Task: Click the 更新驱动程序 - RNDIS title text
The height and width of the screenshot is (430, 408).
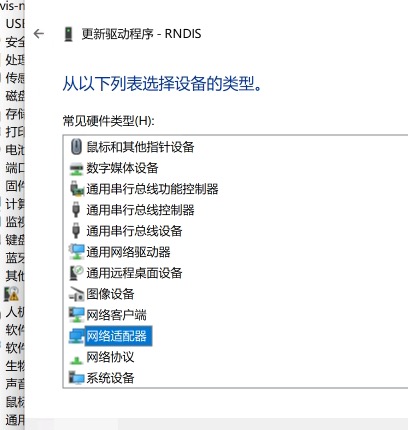Action: [x=142, y=34]
